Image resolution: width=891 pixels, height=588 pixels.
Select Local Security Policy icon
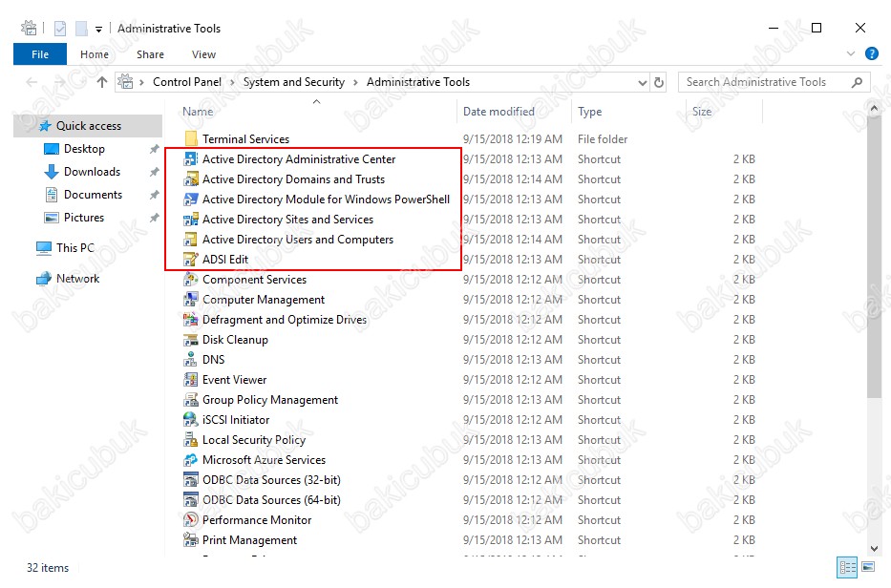click(190, 440)
